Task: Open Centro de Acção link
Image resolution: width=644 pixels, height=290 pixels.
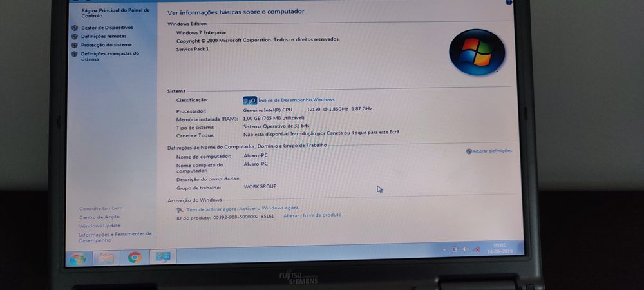Action: pyautogui.click(x=99, y=217)
